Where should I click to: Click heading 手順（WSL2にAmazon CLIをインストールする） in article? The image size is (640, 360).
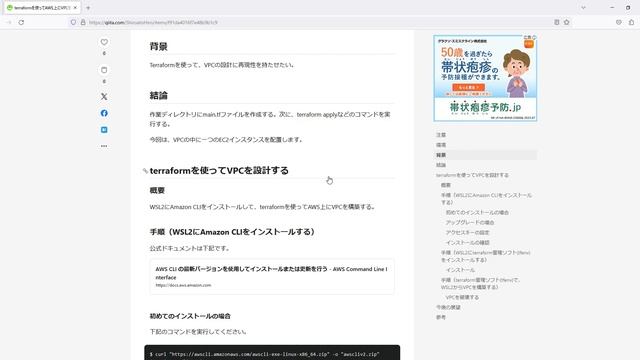tap(233, 232)
